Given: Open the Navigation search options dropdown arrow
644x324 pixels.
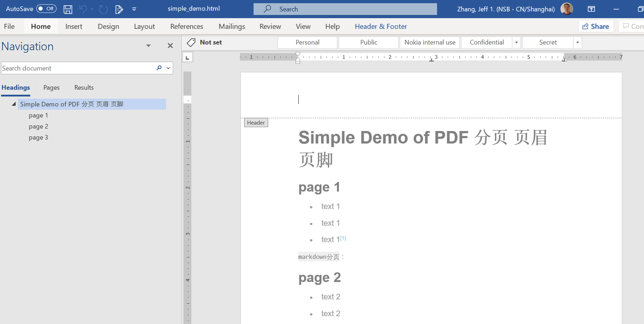Looking at the screenshot, I should [169, 68].
